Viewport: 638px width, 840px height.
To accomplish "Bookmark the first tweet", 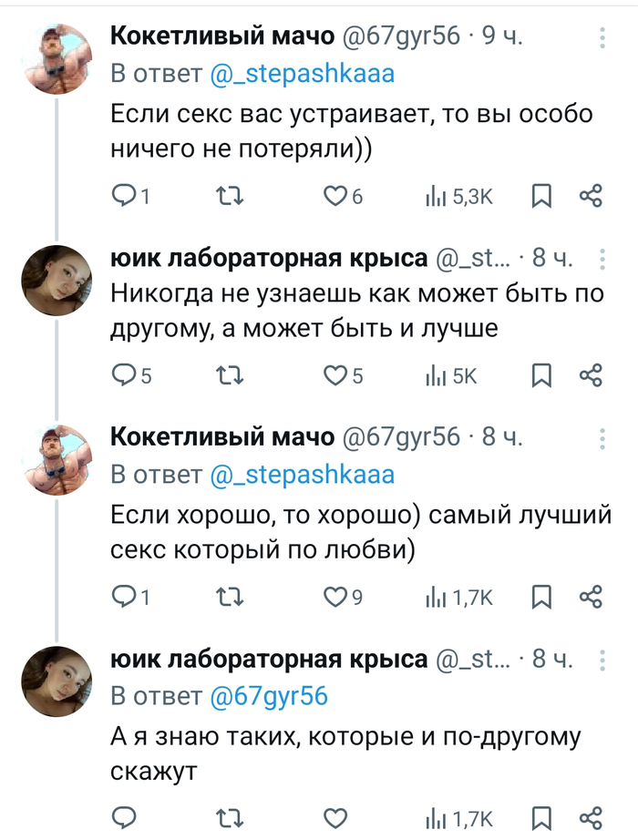I will (540, 196).
